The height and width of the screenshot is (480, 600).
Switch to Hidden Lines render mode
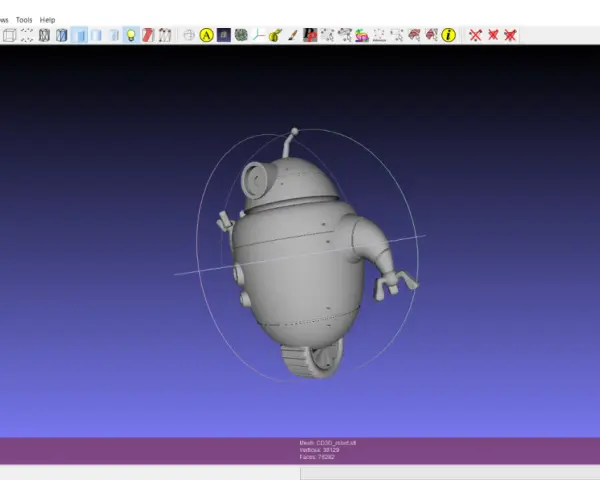(62, 35)
